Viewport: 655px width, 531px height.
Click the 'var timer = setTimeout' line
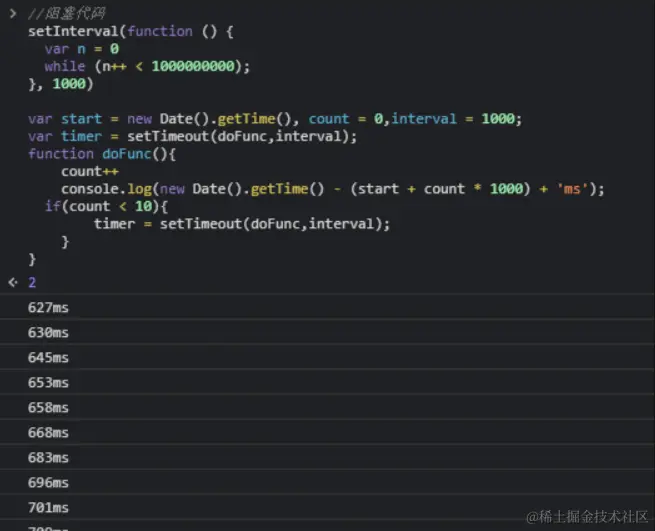pyautogui.click(x=193, y=137)
